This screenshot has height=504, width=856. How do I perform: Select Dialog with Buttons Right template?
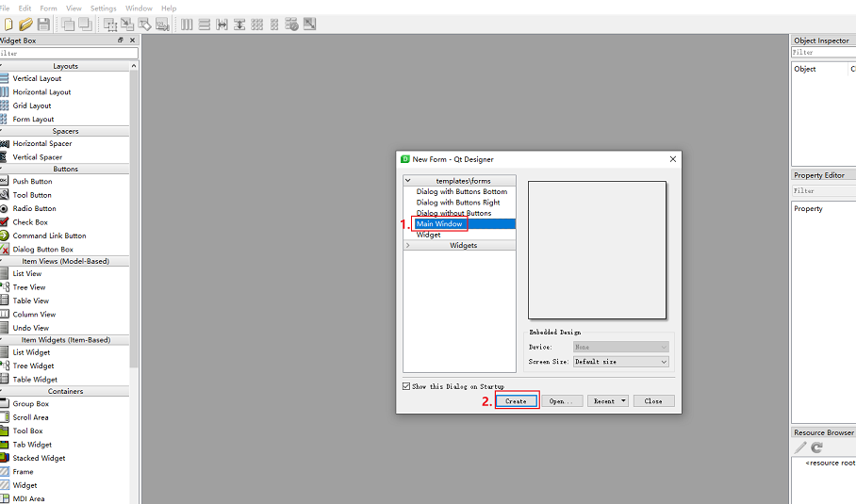pos(459,203)
